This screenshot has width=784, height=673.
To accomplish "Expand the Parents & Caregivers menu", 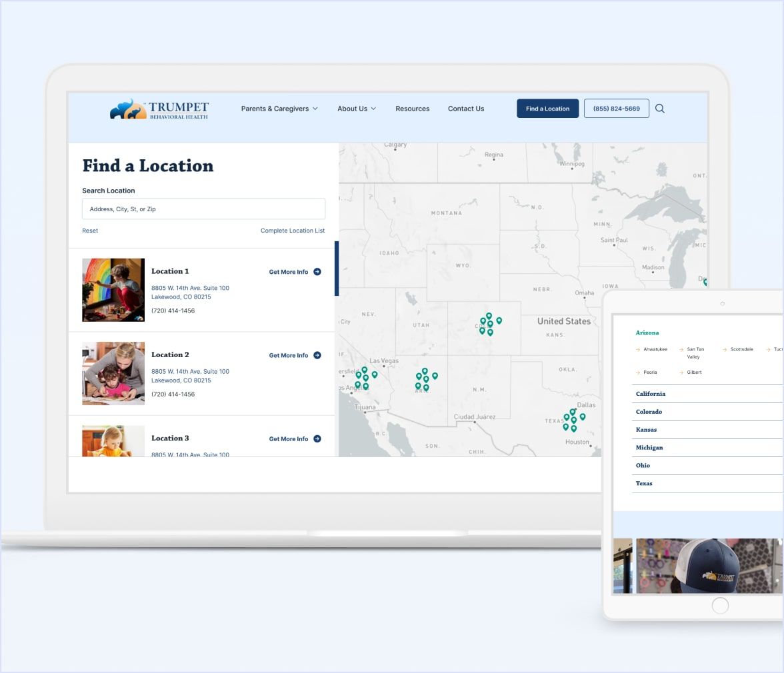I will (279, 109).
